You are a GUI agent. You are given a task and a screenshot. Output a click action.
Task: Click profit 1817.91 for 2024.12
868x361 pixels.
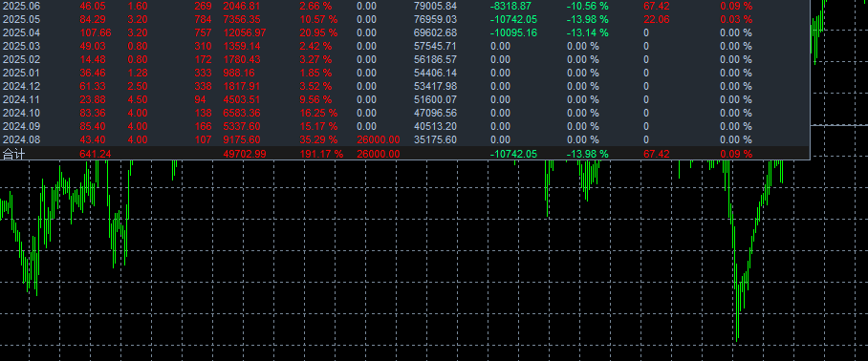[241, 86]
